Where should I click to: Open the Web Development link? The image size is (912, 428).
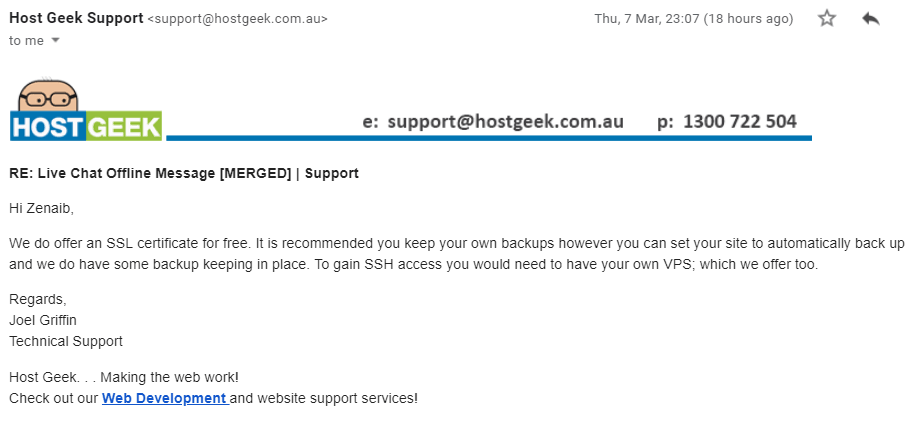[x=165, y=398]
